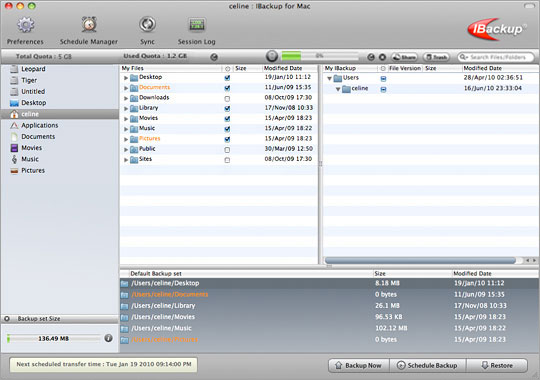Viewport: 540px width, 380px height.
Task: Collapse the Users folder in My IBackup
Action: coord(329,79)
